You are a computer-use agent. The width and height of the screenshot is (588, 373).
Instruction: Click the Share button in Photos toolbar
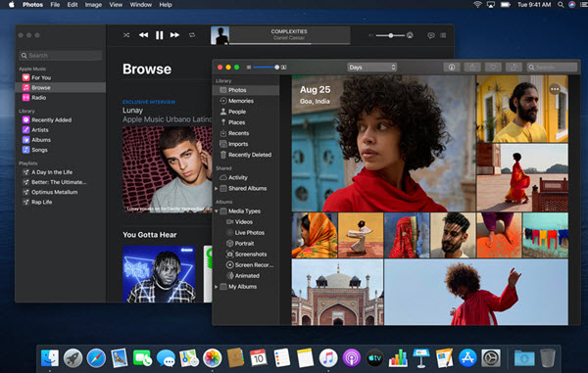coord(472,68)
